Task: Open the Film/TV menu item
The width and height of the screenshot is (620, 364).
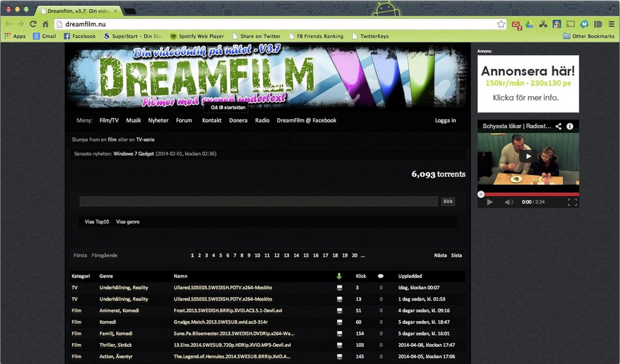Action: [x=109, y=120]
